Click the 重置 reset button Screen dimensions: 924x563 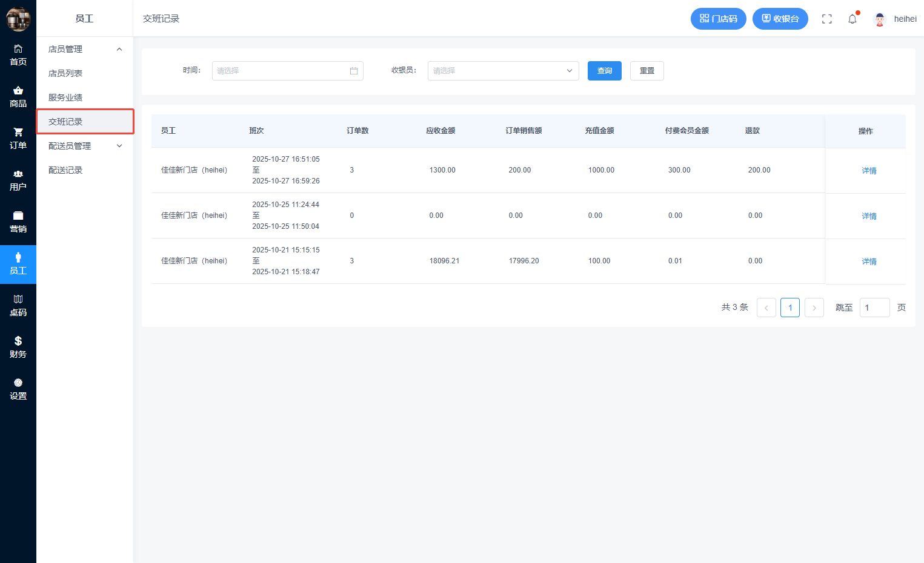pos(646,71)
